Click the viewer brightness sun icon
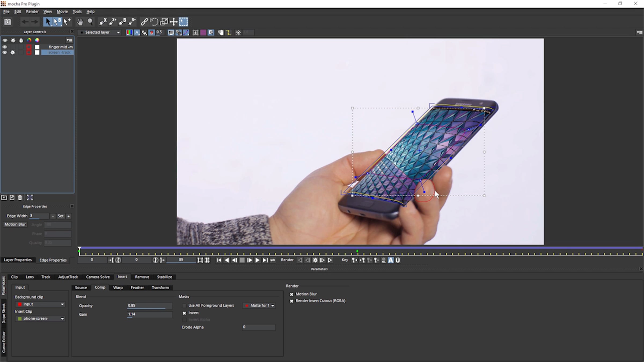Image resolution: width=644 pixels, height=362 pixels. (x=238, y=32)
